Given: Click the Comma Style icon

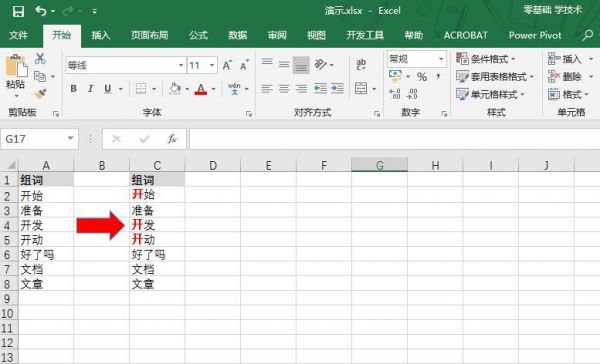Looking at the screenshot, I should pos(438,77).
